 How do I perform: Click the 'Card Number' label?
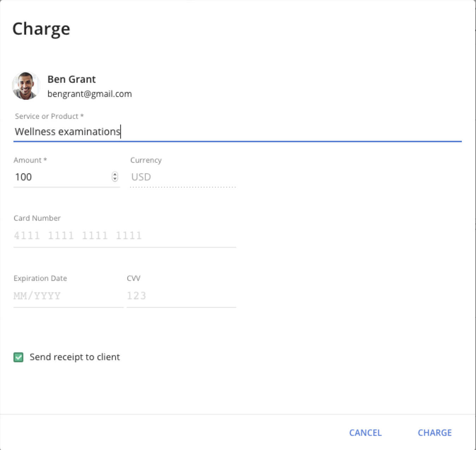[37, 218]
